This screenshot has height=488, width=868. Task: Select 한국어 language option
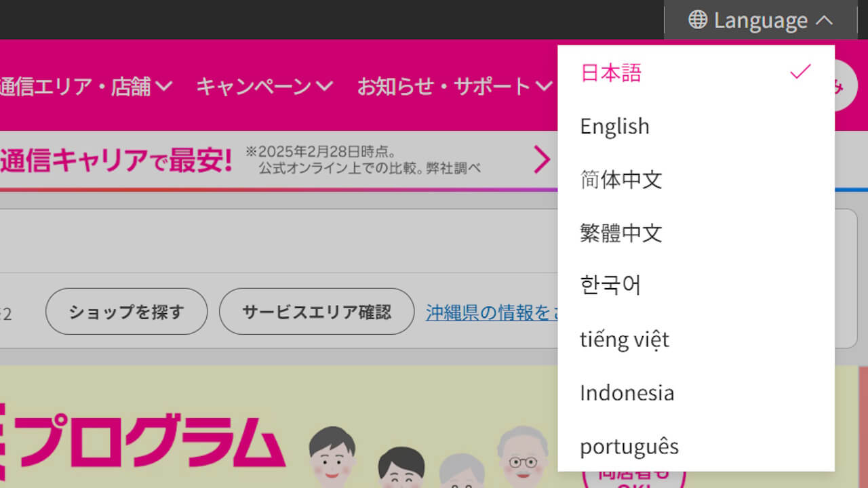click(x=696, y=286)
